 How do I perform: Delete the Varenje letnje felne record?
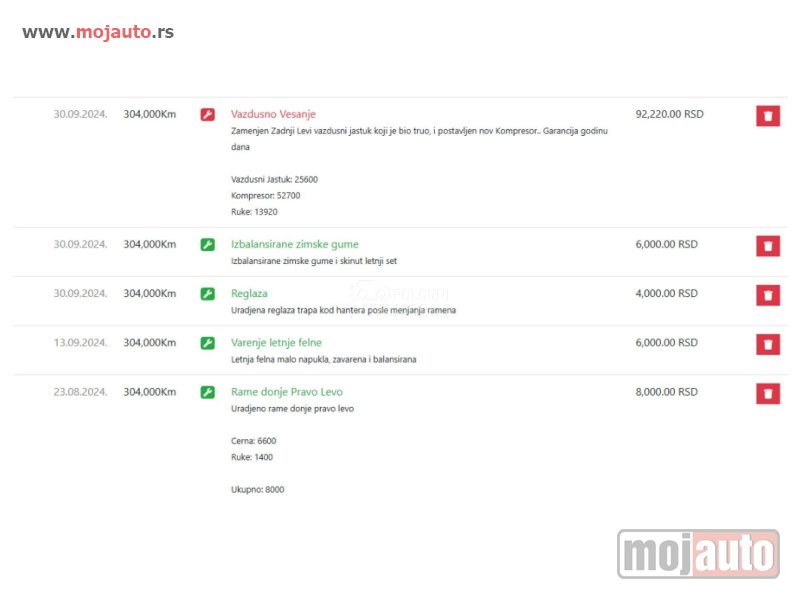767,344
